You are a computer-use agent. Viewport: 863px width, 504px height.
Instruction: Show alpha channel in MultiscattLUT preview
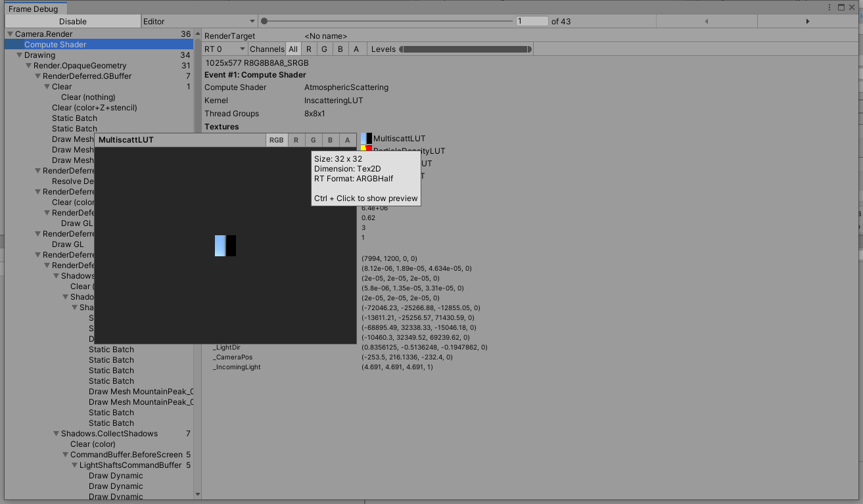point(347,140)
